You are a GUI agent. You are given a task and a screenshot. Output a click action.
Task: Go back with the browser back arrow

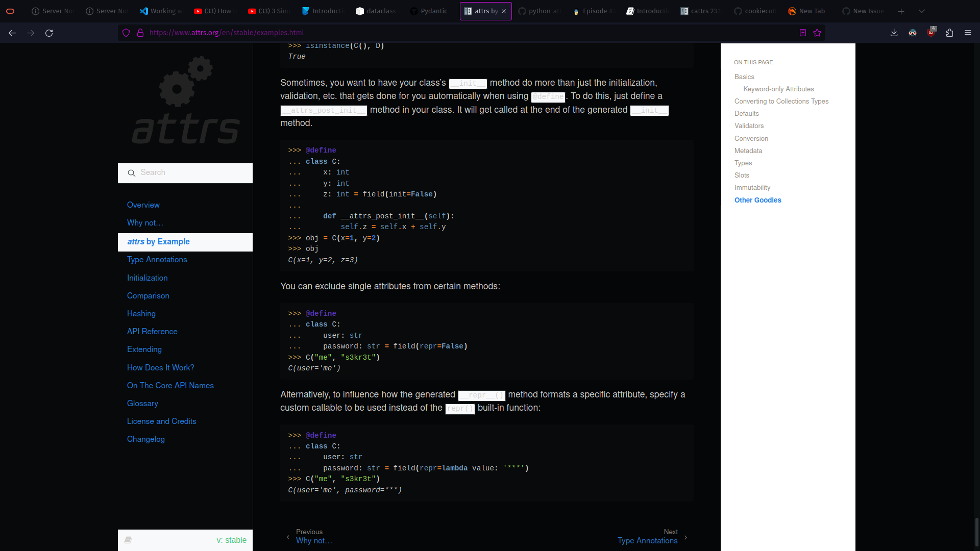tap(12, 33)
